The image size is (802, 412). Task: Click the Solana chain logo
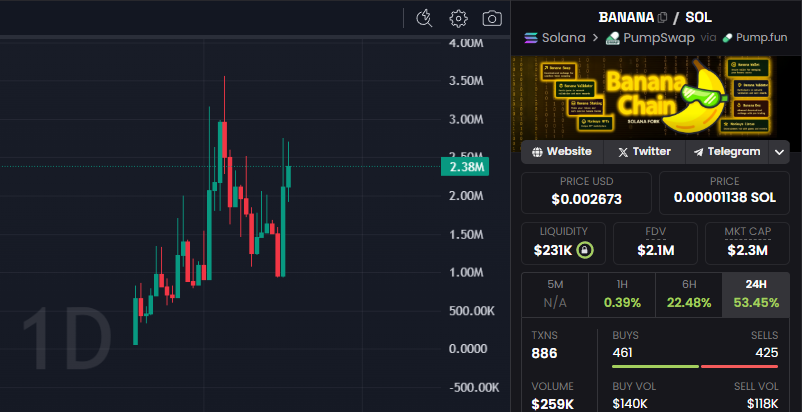click(x=531, y=38)
